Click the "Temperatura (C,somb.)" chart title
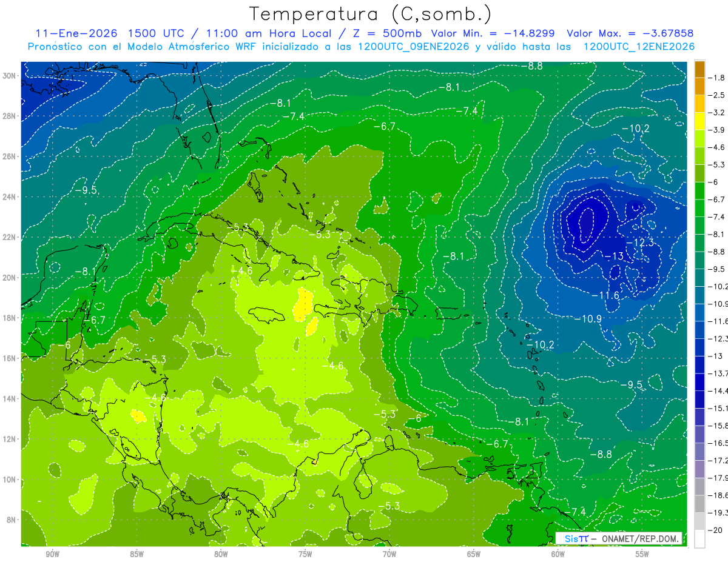 [371, 15]
